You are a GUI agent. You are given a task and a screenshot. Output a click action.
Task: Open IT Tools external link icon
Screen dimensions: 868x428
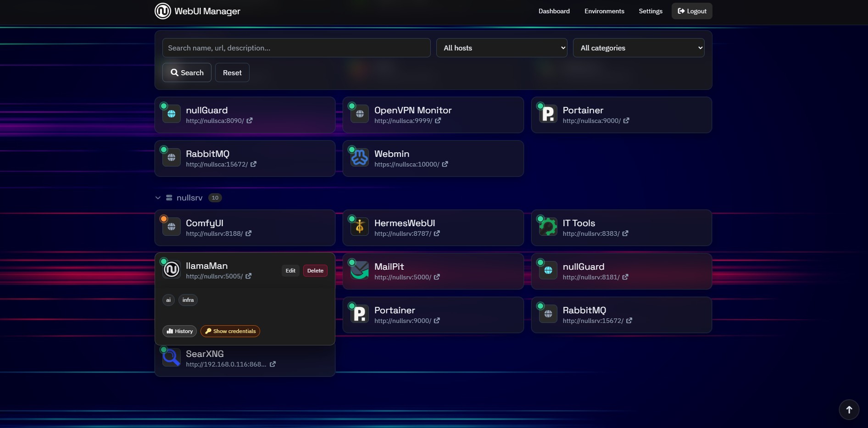tap(625, 233)
